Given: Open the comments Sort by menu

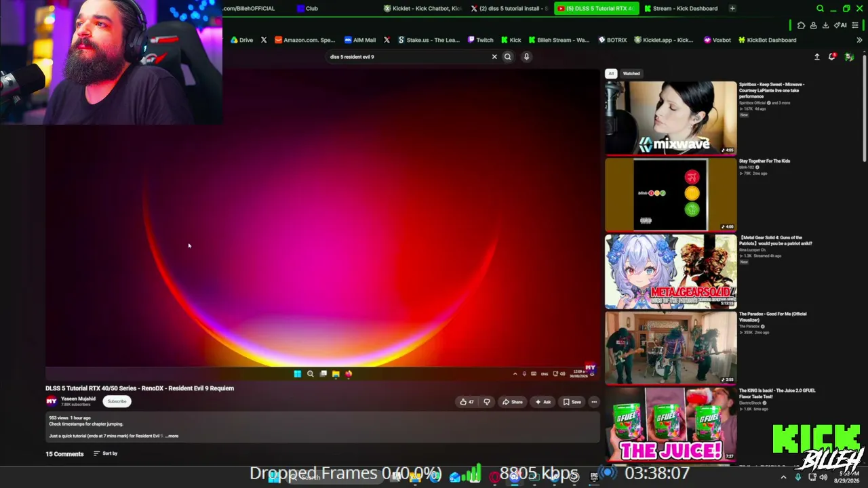Looking at the screenshot, I should [x=106, y=453].
